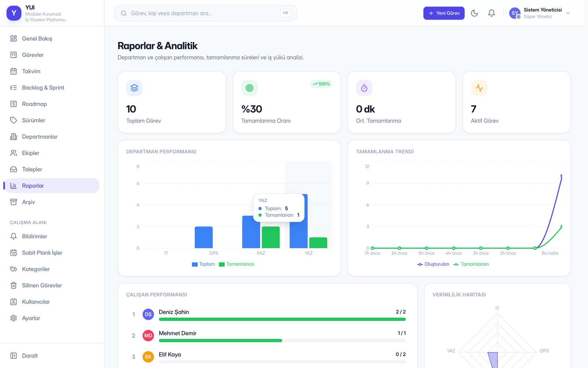Click the EK avatar for Elif Kaya
The height and width of the screenshot is (368, 588).
148,357
